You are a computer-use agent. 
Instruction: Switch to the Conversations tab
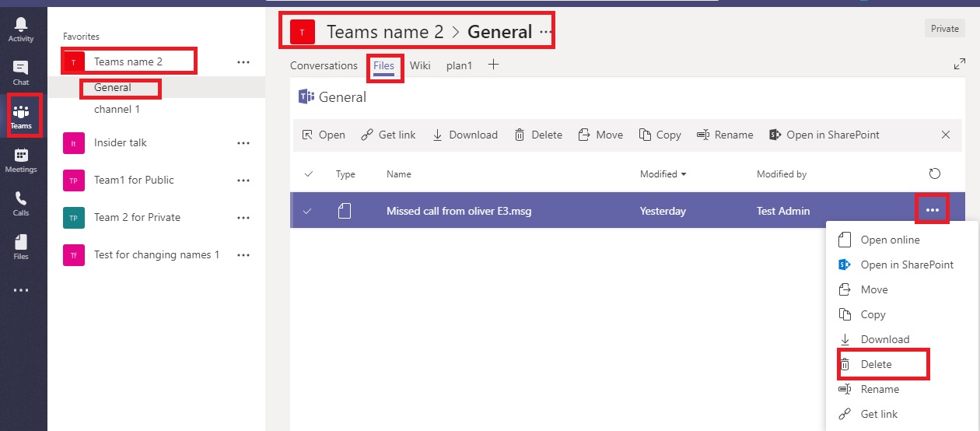(324, 65)
